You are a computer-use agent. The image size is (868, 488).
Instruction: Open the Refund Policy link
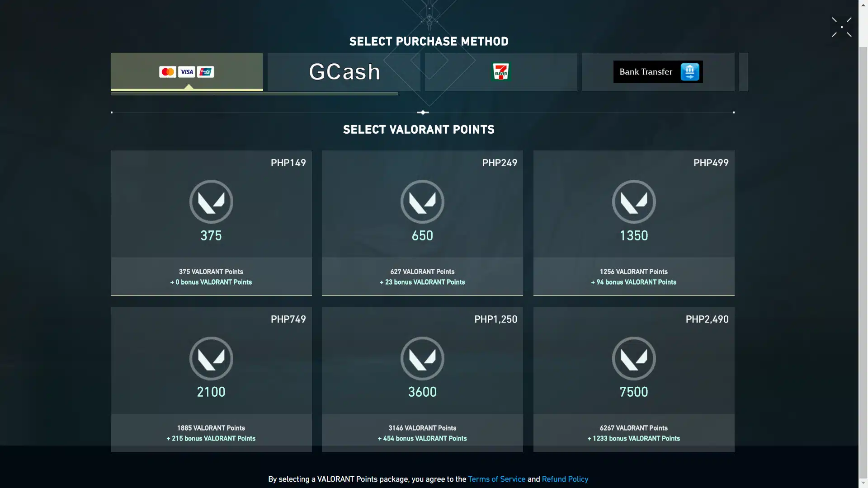[565, 479]
